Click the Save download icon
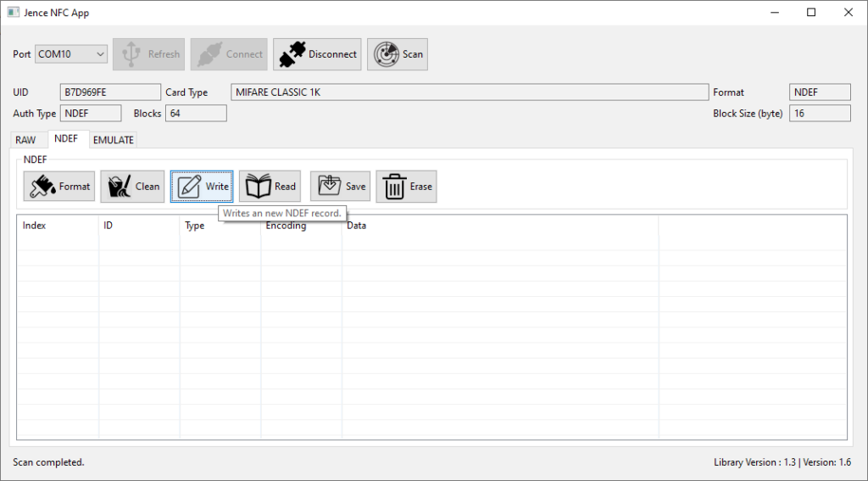The width and height of the screenshot is (868, 481). [x=330, y=186]
